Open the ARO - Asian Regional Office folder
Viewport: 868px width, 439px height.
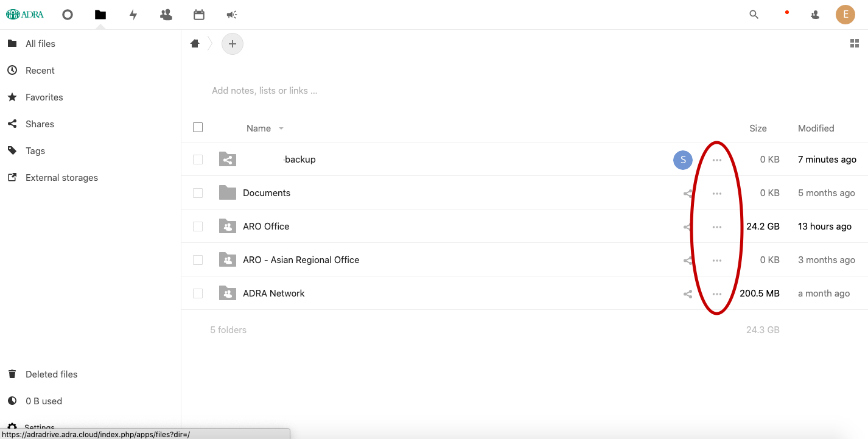301,259
